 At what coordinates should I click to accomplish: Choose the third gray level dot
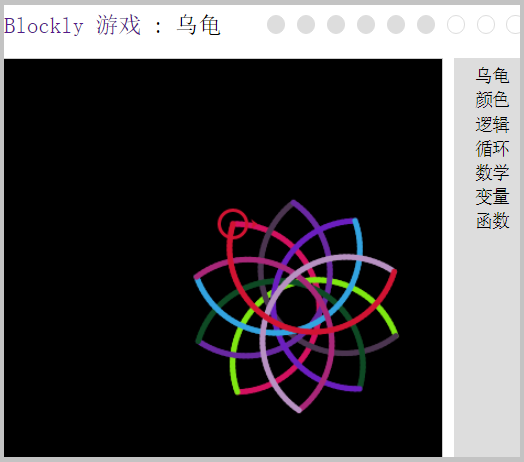(336, 24)
